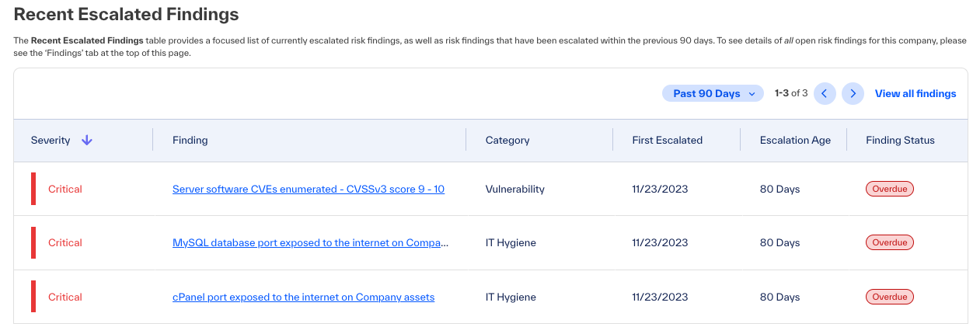This screenshot has width=980, height=334.
Task: Click Overdue badge on Server software row
Action: (x=890, y=189)
